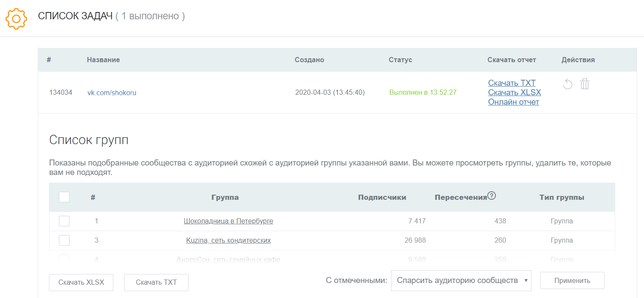Image resolution: width=644 pixels, height=298 pixels.
Task: Tick the select-all checkbox in group table header
Action: pos(64,197)
